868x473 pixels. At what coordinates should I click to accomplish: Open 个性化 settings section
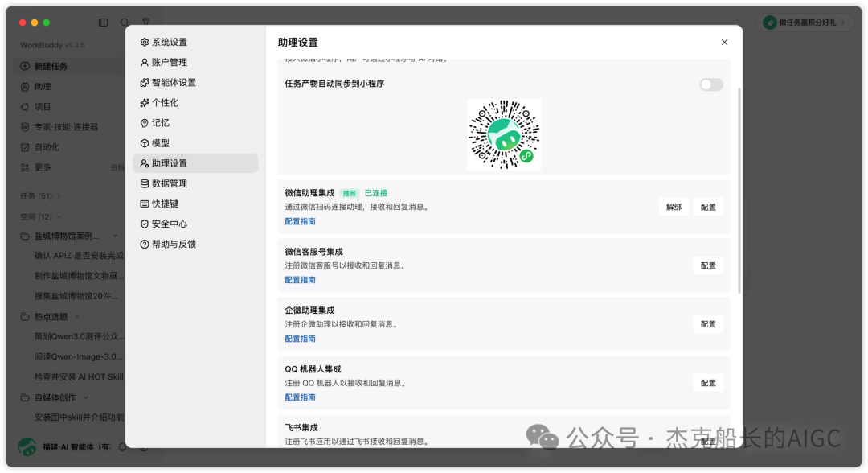[x=195, y=102]
